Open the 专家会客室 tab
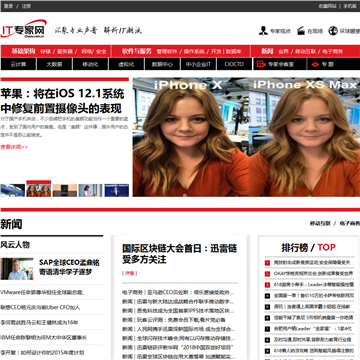This screenshot has width=360, height=360. click(279, 64)
